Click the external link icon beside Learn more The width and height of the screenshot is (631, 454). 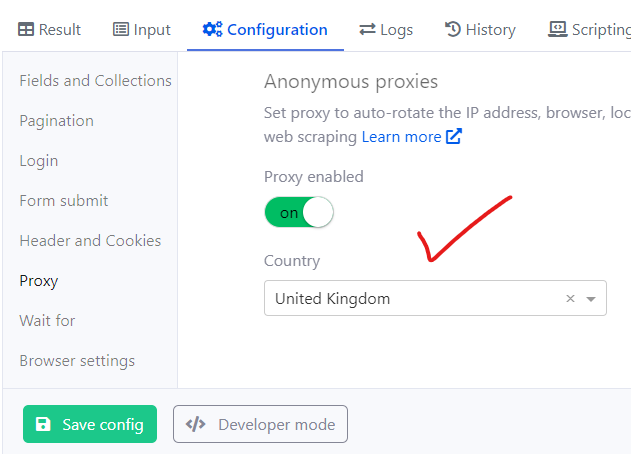coord(454,136)
